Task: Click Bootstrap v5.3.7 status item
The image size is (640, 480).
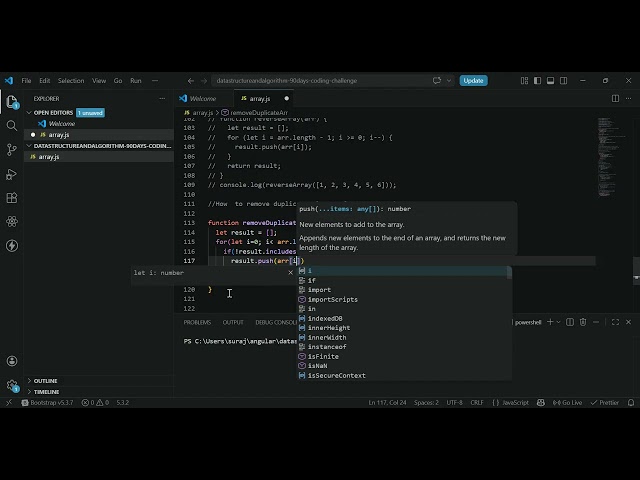Action: click(47, 402)
